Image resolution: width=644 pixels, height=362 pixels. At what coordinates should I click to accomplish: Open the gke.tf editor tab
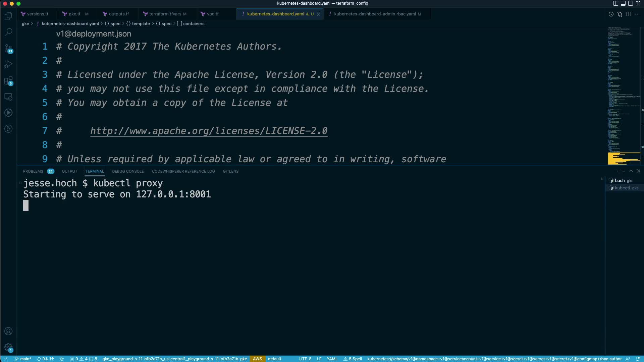[x=74, y=14]
